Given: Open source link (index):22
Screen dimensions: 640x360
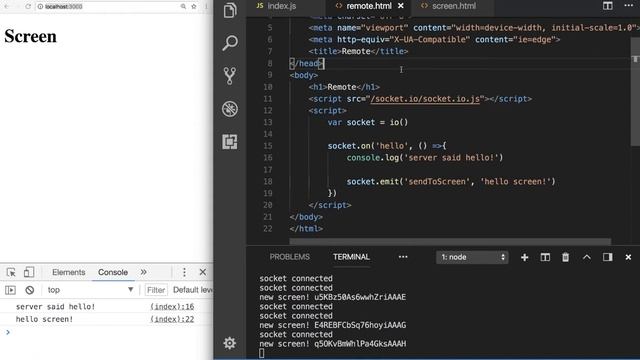Looking at the screenshot, I should click(172, 319).
